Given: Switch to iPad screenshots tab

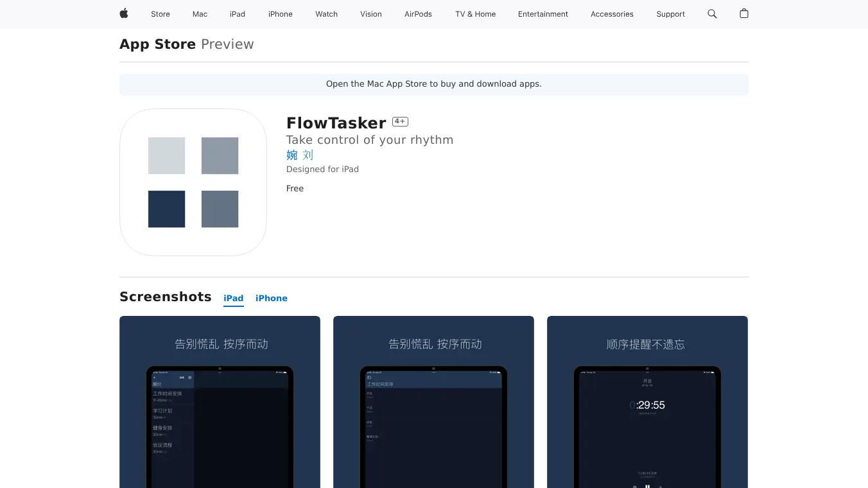Looking at the screenshot, I should pos(234,298).
